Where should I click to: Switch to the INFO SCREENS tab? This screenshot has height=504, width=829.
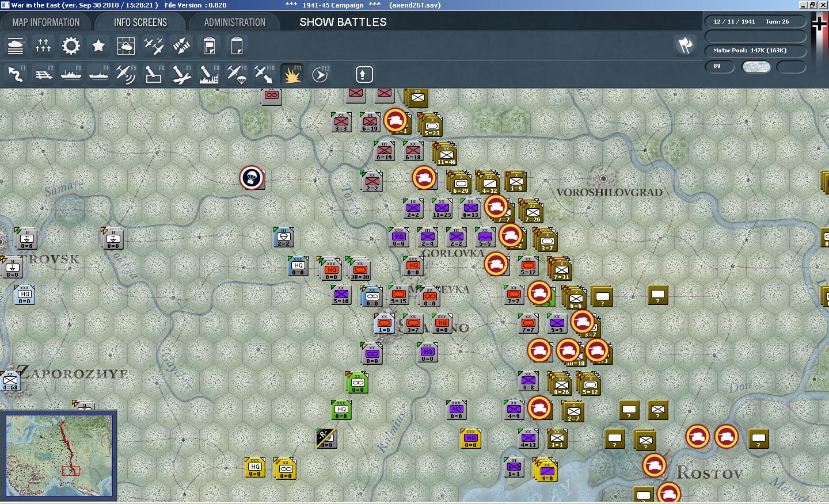140,22
